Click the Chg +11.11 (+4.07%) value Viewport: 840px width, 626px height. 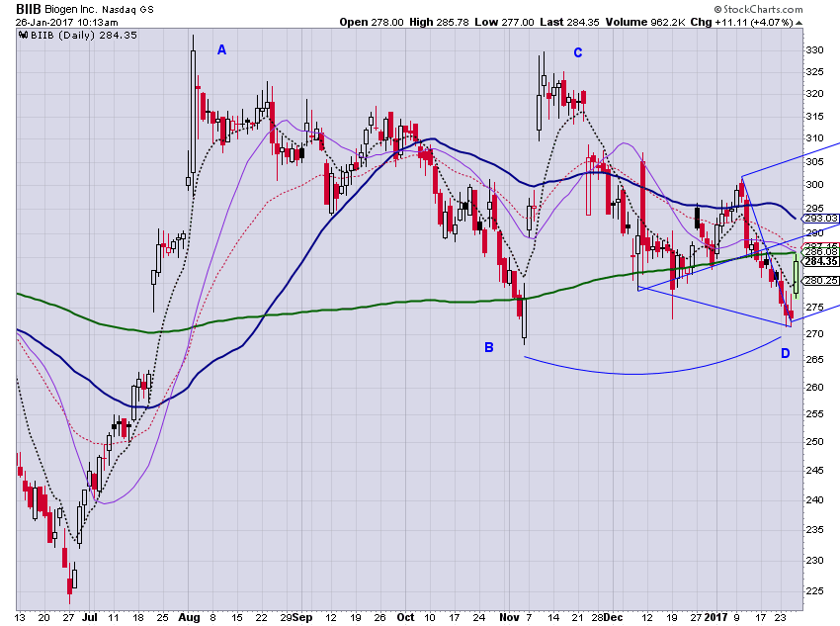click(x=741, y=23)
